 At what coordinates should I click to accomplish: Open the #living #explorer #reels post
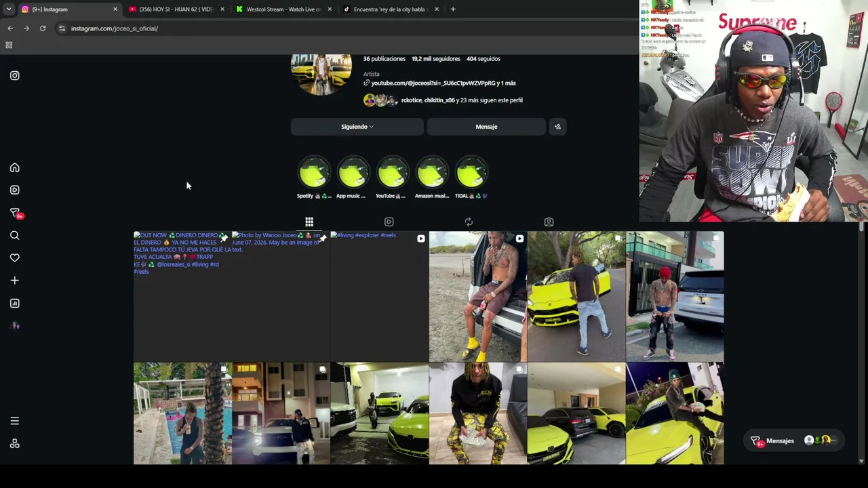pyautogui.click(x=379, y=296)
